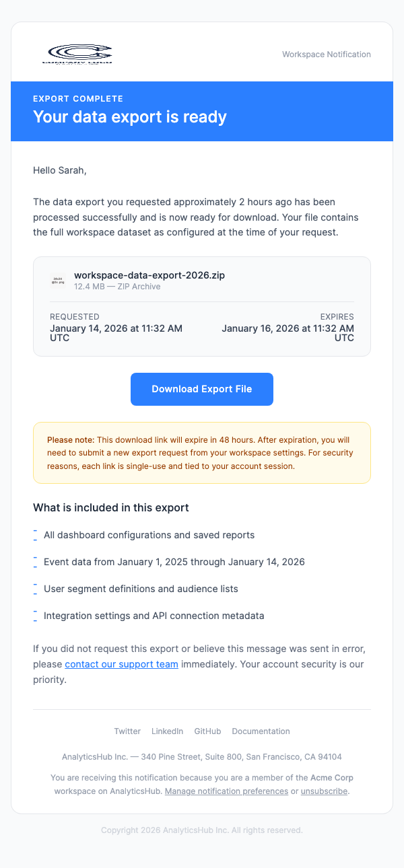
Task: Open the Documentation footer link
Action: point(261,731)
